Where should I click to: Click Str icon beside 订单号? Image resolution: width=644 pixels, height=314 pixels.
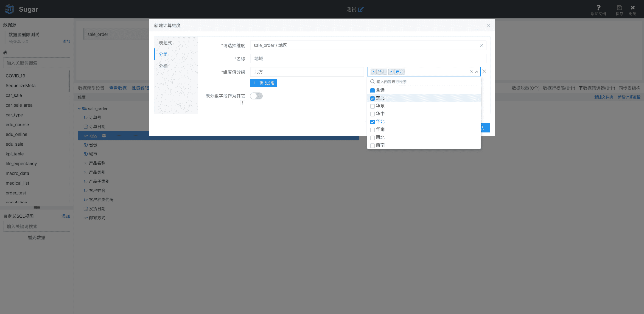[x=86, y=118]
